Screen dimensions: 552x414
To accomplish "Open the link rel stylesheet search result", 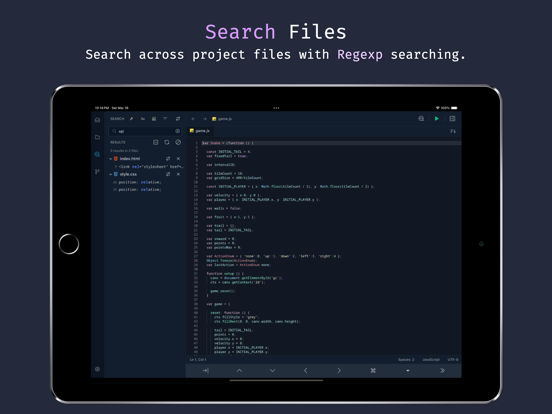I will (x=148, y=167).
